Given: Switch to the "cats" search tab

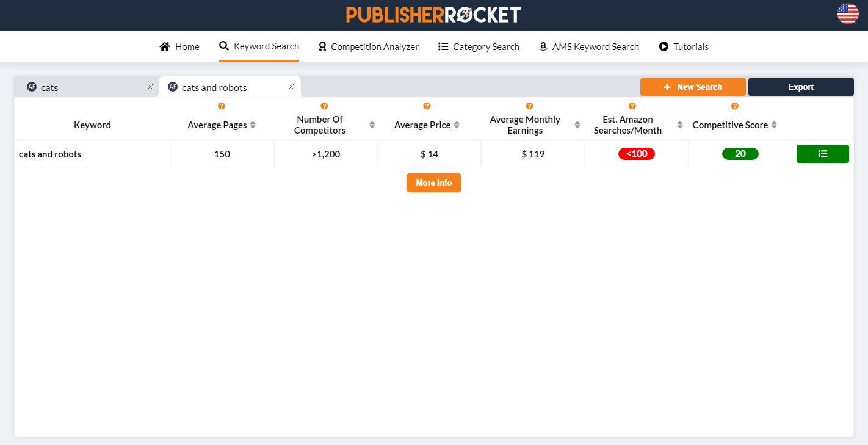Looking at the screenshot, I should tap(86, 87).
